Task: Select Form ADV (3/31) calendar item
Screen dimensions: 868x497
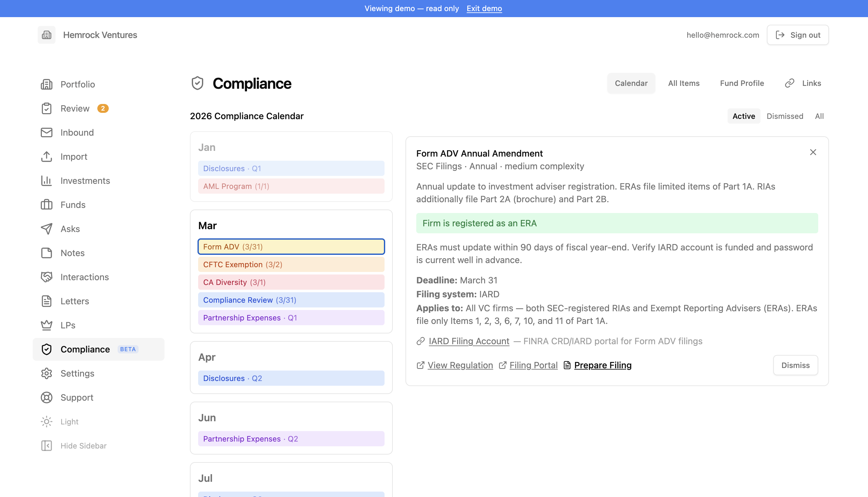Action: click(291, 247)
